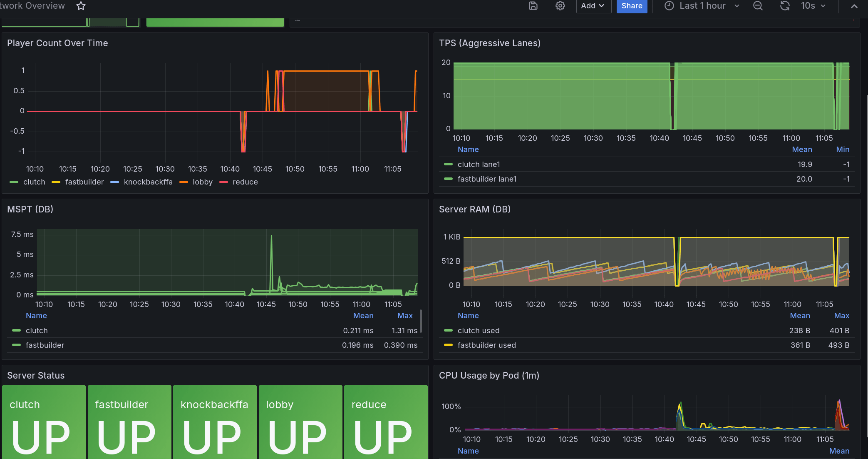Click the zoom out time range icon

coord(758,6)
